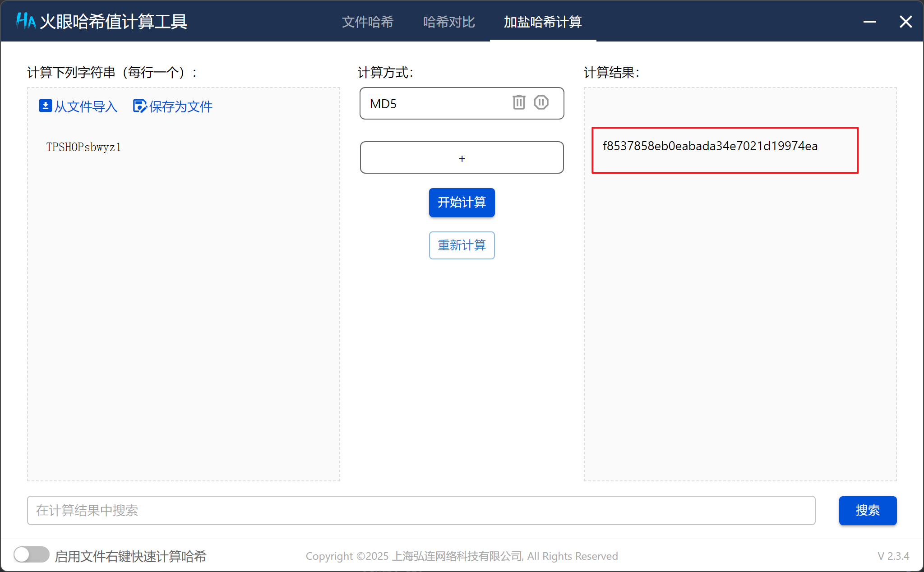This screenshot has height=572, width=924.
Task: Click the 重新计算 button
Action: [462, 245]
